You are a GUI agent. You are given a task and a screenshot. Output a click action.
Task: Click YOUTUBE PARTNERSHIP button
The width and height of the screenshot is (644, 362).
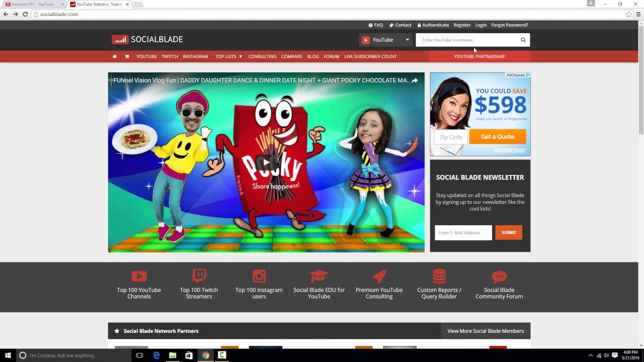[x=479, y=56]
